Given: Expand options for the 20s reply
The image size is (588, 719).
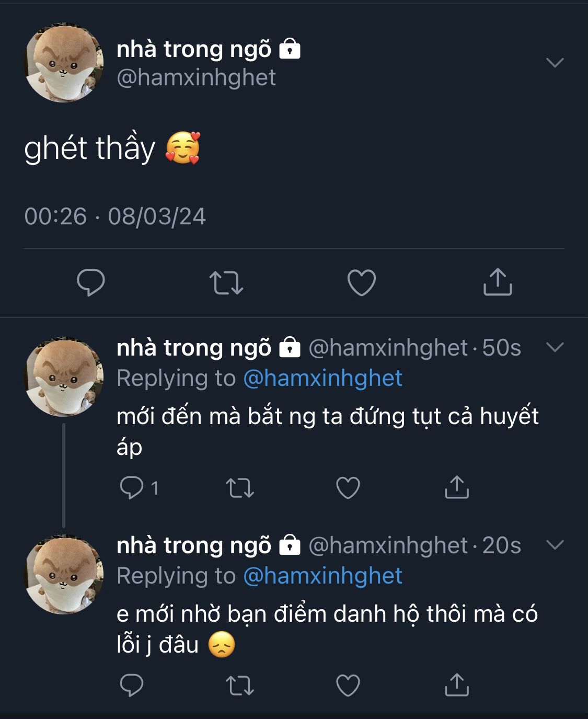Looking at the screenshot, I should pyautogui.click(x=555, y=545).
